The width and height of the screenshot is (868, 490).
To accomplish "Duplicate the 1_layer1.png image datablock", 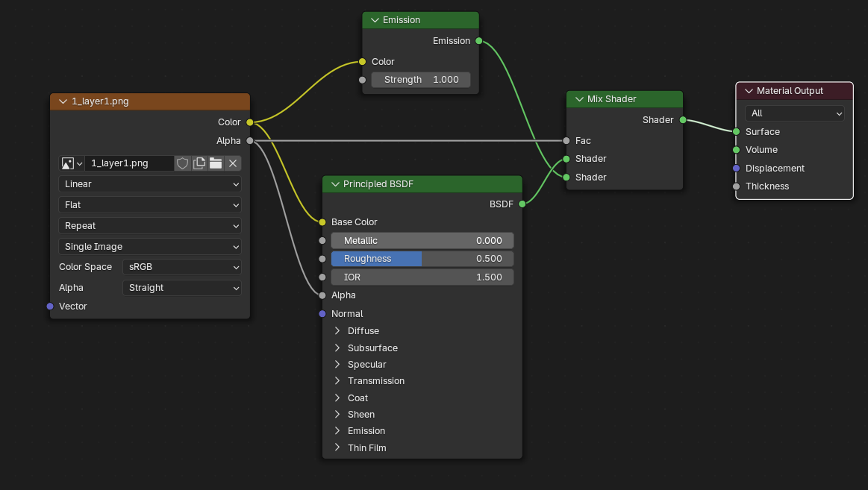I will coord(199,163).
